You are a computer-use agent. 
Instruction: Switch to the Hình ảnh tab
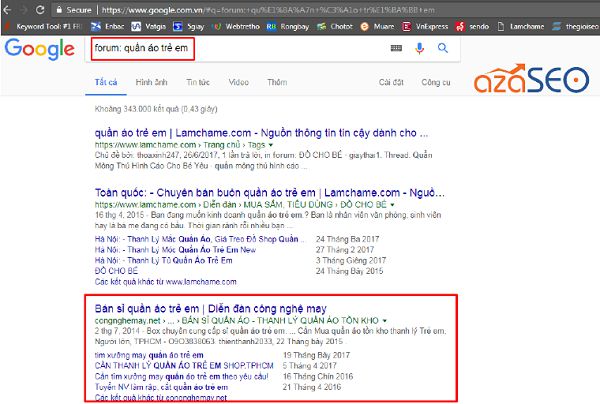[151, 81]
